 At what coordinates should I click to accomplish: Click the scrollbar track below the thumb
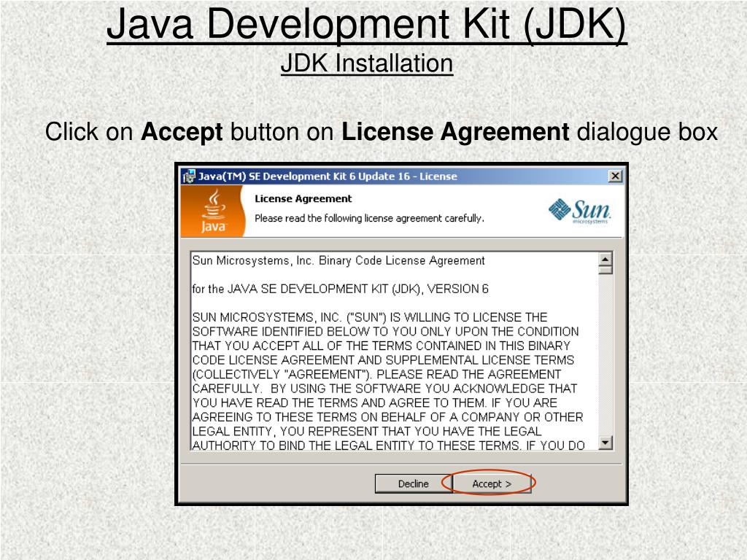coord(605,355)
